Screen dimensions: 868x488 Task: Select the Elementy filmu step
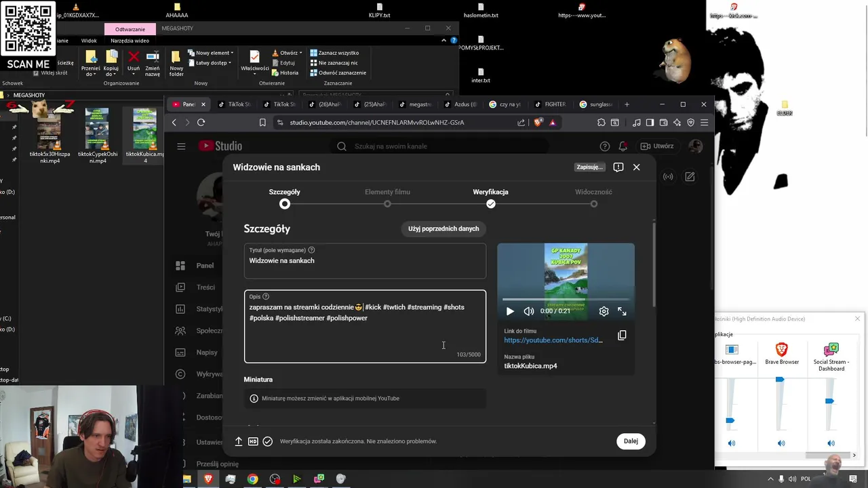387,198
